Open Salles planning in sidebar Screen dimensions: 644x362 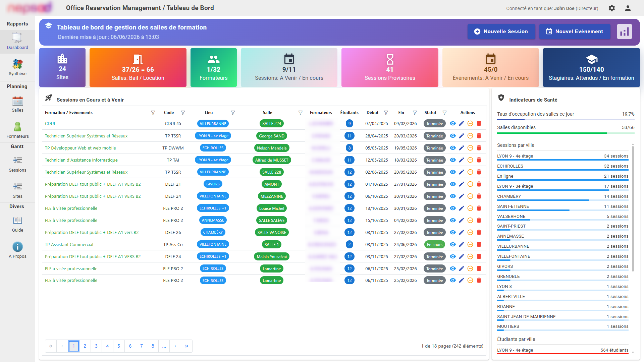[x=17, y=104]
